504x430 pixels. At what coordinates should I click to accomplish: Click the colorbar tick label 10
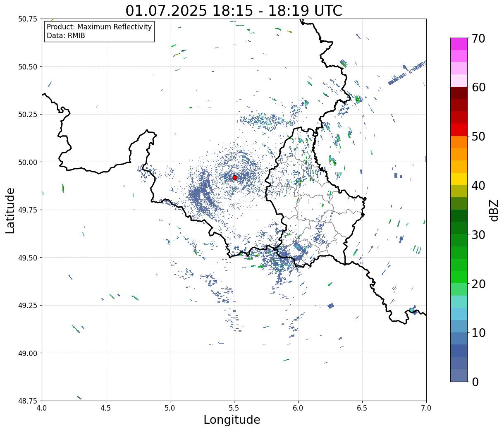click(x=478, y=333)
